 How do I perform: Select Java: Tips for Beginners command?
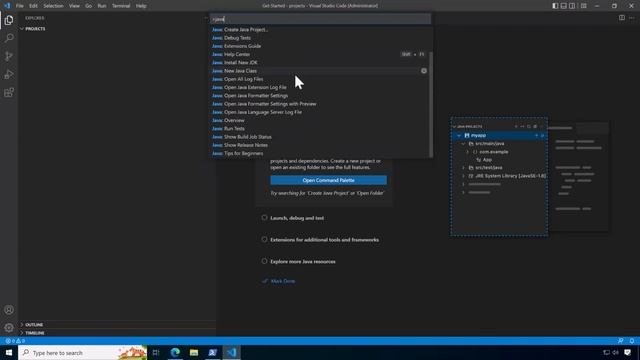pyautogui.click(x=321, y=153)
